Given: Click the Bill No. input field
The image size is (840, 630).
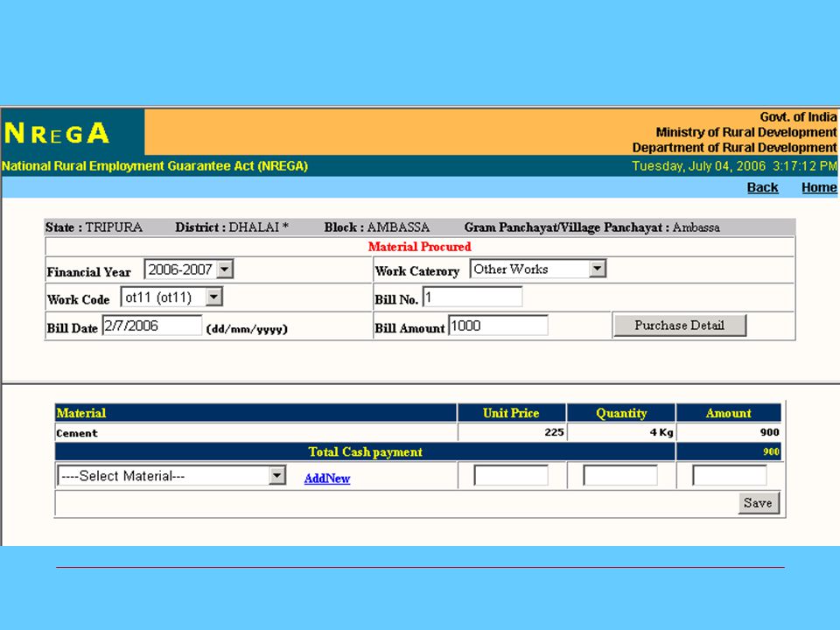Looking at the screenshot, I should coord(472,297).
